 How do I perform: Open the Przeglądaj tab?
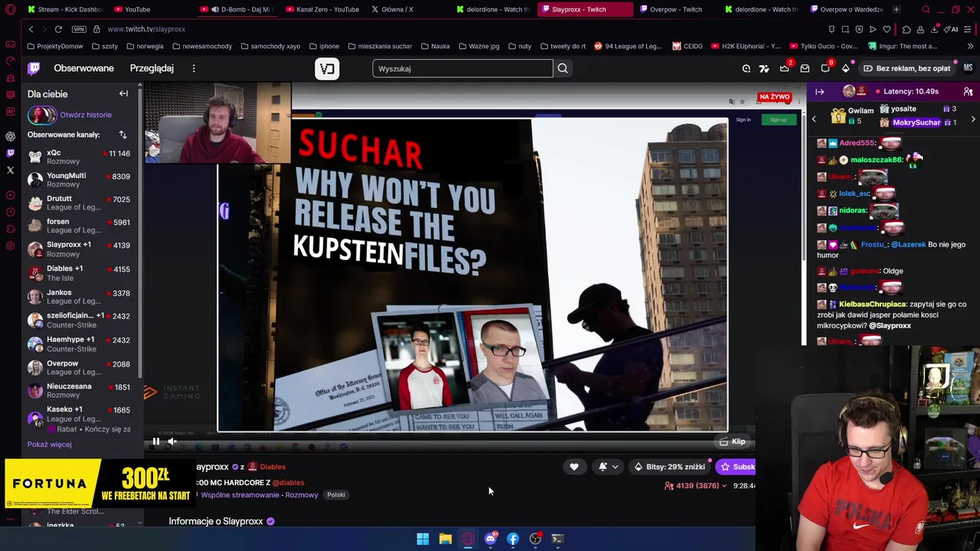152,68
